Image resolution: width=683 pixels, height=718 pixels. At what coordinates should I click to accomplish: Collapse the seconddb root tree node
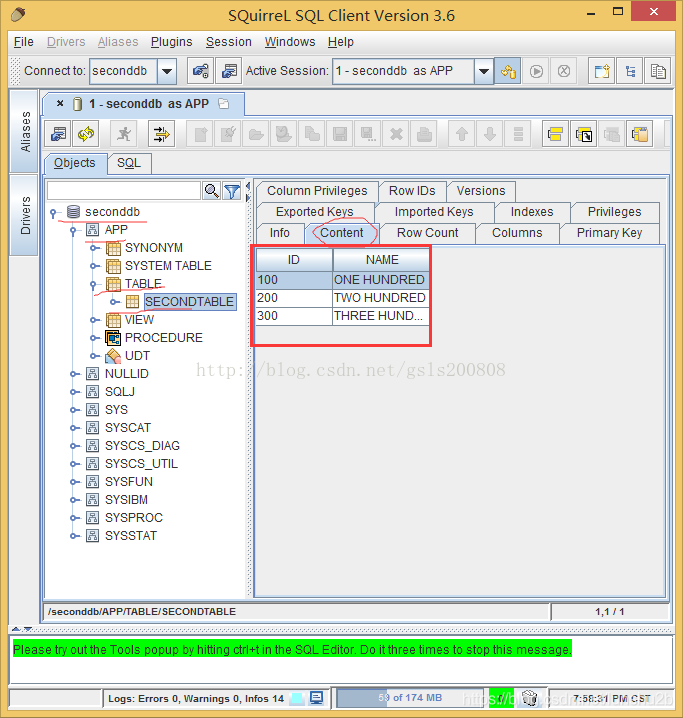click(53, 212)
